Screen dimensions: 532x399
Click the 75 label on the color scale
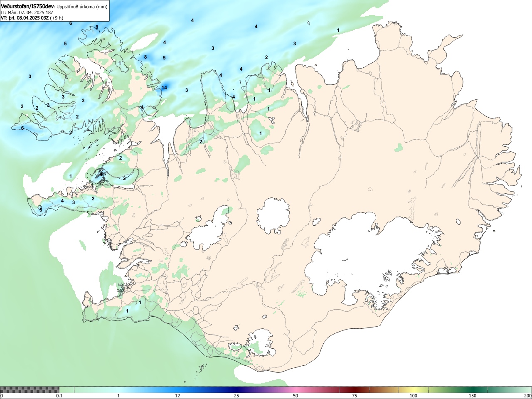355,396
